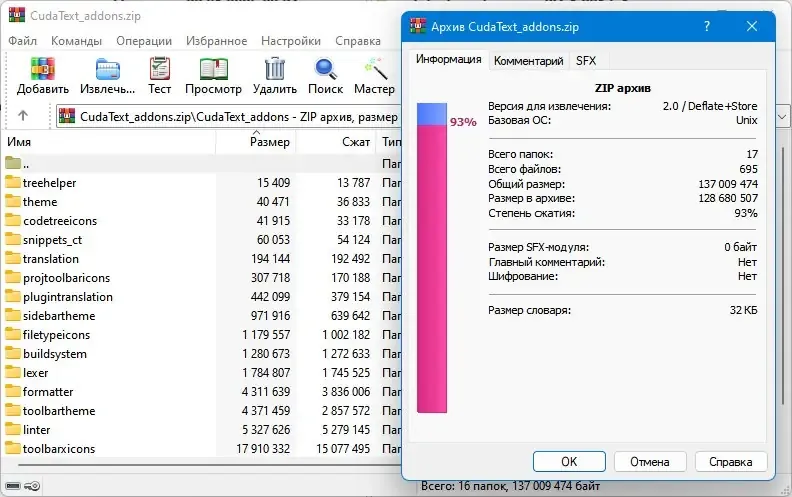Select the codetreeicons folder icon

[x=13, y=220]
